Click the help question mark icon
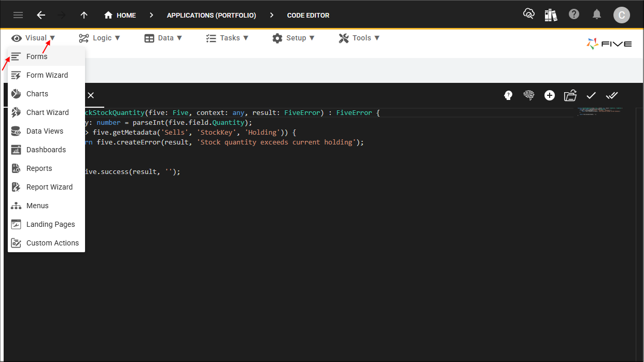The width and height of the screenshot is (644, 362). (x=574, y=15)
